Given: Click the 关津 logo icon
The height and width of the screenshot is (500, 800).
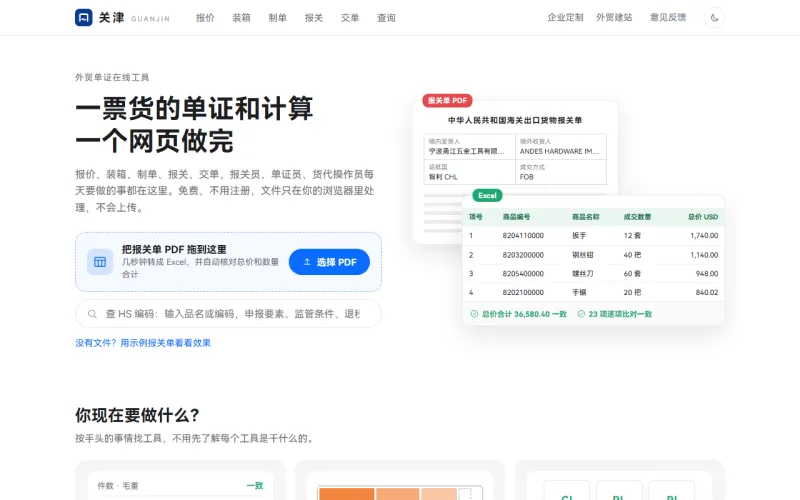Looking at the screenshot, I should point(84,17).
